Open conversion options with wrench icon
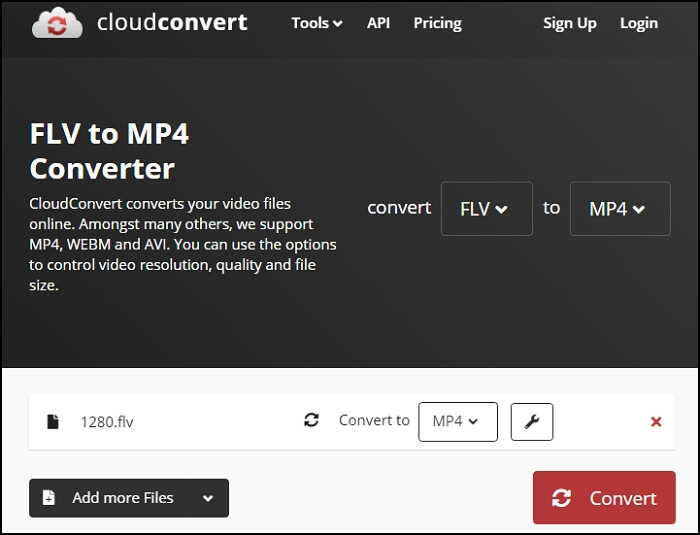The image size is (700, 535). pyautogui.click(x=532, y=422)
